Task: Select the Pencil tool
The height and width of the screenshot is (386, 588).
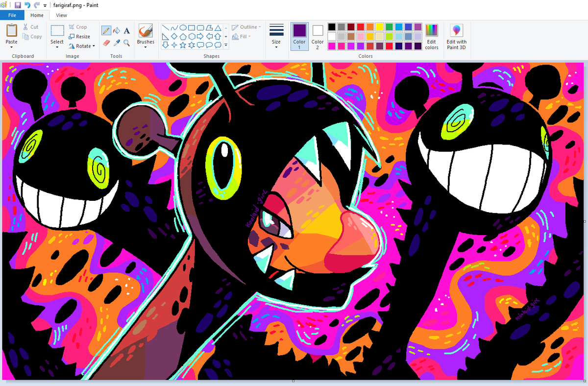Action: click(106, 30)
